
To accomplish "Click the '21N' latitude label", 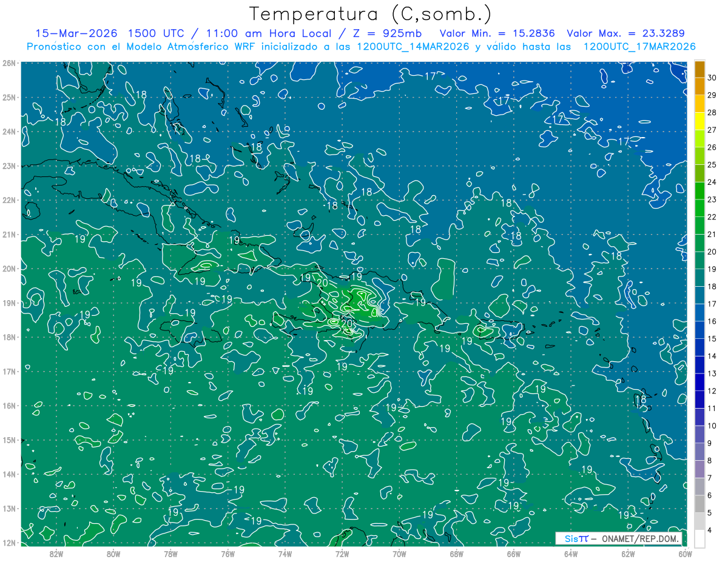I will tap(8, 235).
